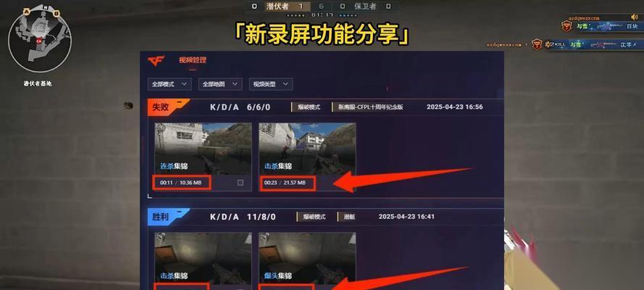Play the 连杀集锦 video thumbnail
This screenshot has width=644, height=290.
point(203,149)
